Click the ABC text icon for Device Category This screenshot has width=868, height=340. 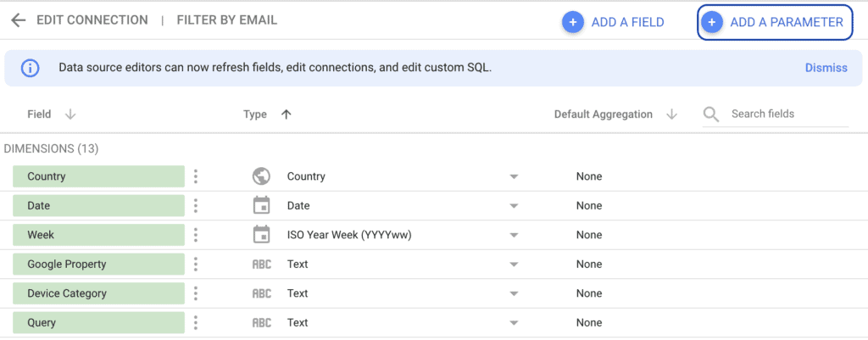(x=262, y=293)
